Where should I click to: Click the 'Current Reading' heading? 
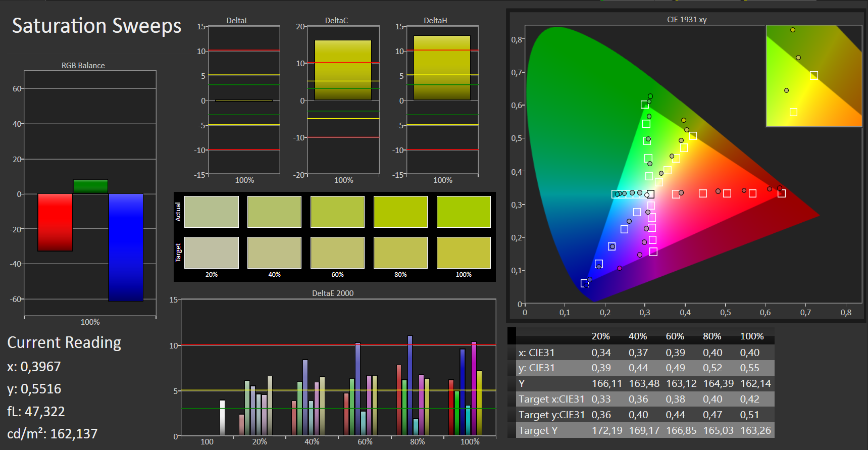tap(64, 342)
